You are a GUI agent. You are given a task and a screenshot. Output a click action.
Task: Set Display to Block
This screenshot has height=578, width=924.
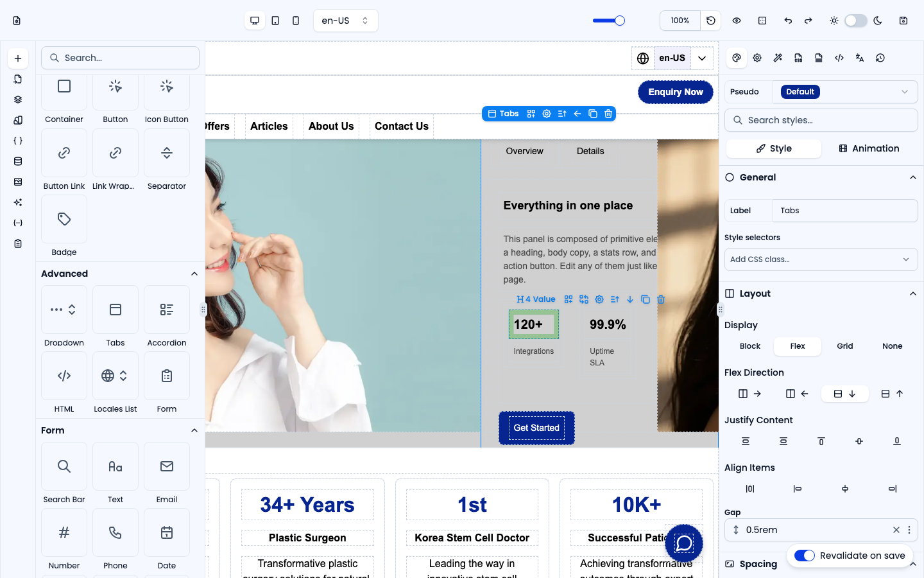pyautogui.click(x=749, y=346)
